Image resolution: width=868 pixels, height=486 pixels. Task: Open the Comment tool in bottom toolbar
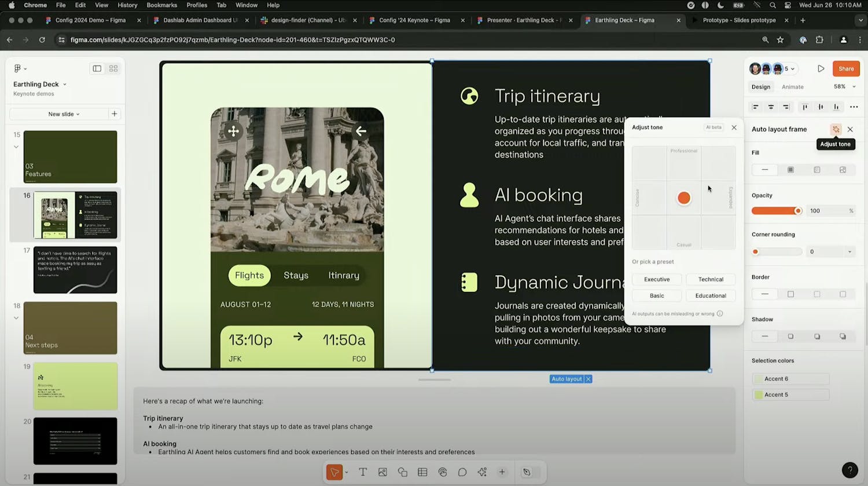pos(462,472)
